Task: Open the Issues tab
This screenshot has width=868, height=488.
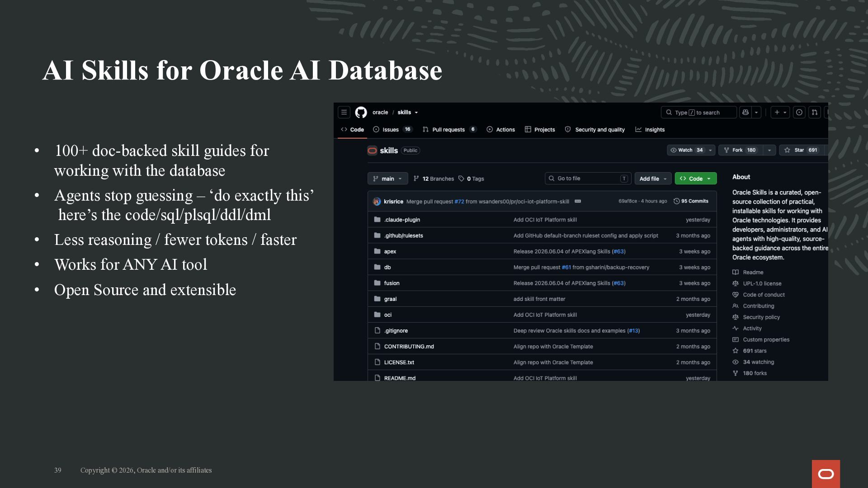Action: 392,130
